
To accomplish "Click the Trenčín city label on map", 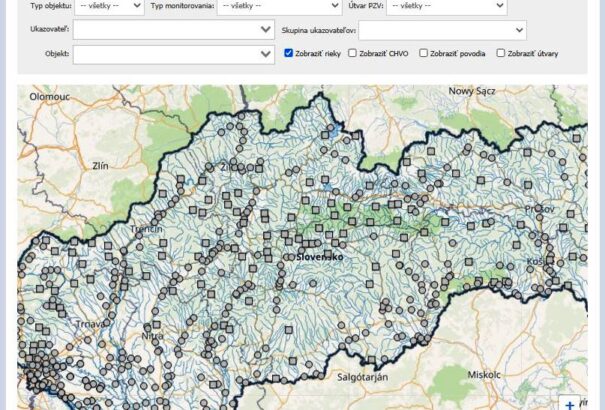I will [146, 228].
